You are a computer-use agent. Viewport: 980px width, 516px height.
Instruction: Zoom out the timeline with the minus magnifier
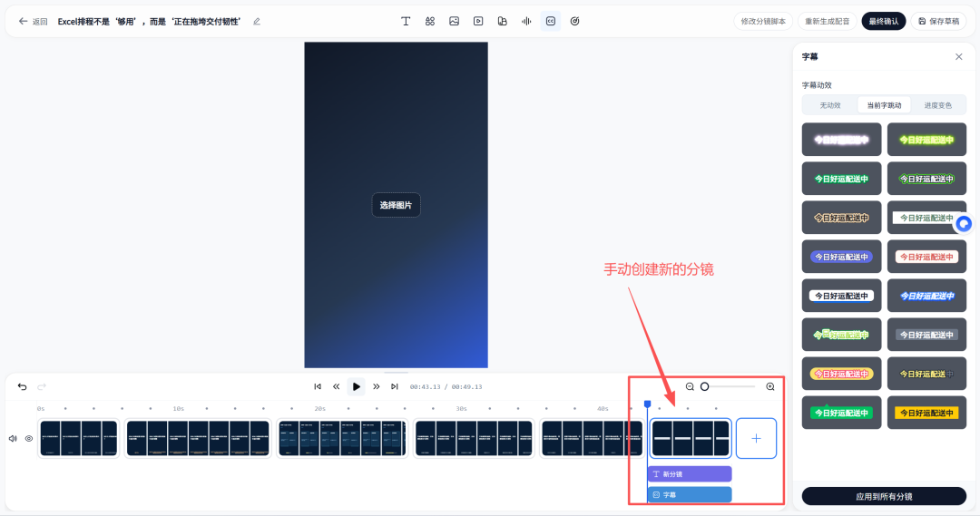690,386
